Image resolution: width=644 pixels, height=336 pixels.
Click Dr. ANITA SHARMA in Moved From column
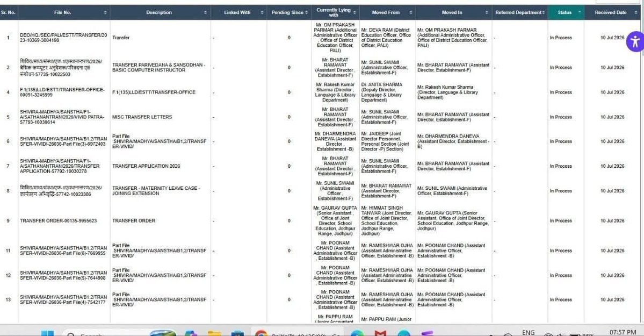pyautogui.click(x=382, y=92)
